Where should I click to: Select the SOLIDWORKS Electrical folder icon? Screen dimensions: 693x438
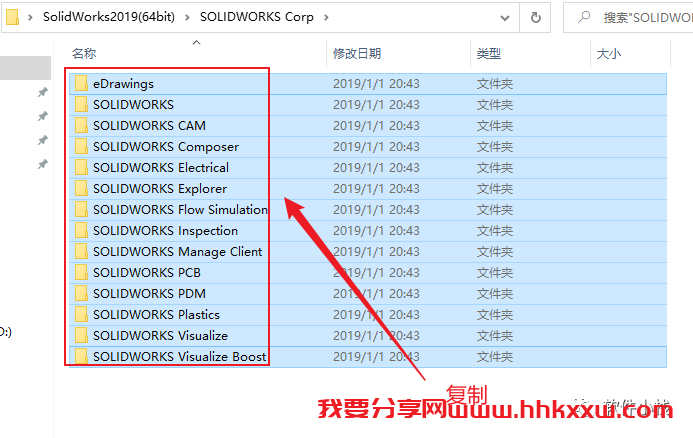pos(81,168)
